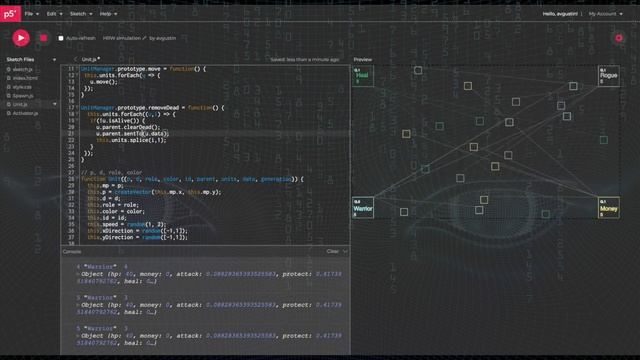This screenshot has height=360, width=640.
Task: Select Unit.js in the file list
Action: (x=20, y=104)
